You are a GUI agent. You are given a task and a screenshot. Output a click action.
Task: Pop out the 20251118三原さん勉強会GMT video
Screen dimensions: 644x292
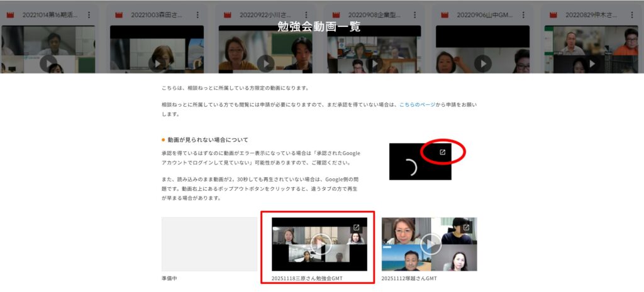click(x=356, y=227)
